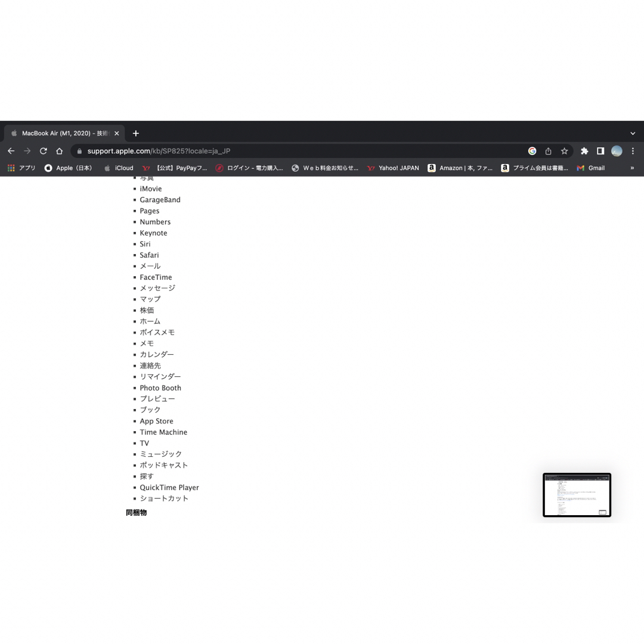Viewport: 644px width, 644px height.
Task: Toggle the browser side panel
Action: [600, 151]
